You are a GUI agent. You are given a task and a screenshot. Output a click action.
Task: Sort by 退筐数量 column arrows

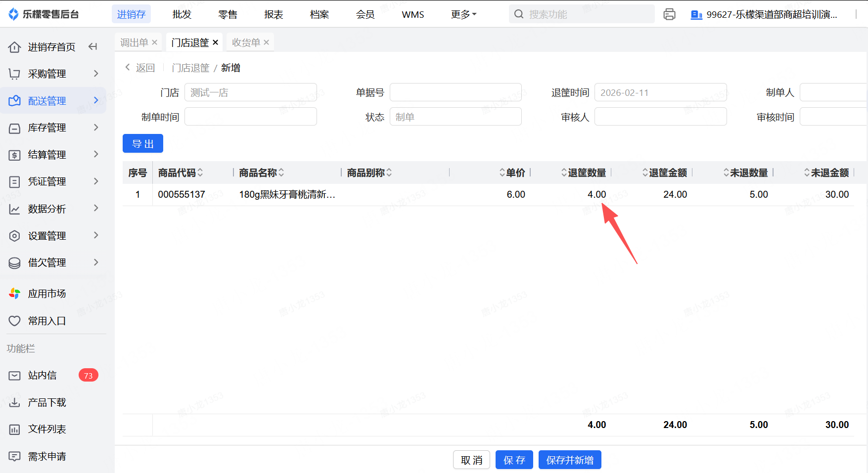tap(564, 172)
